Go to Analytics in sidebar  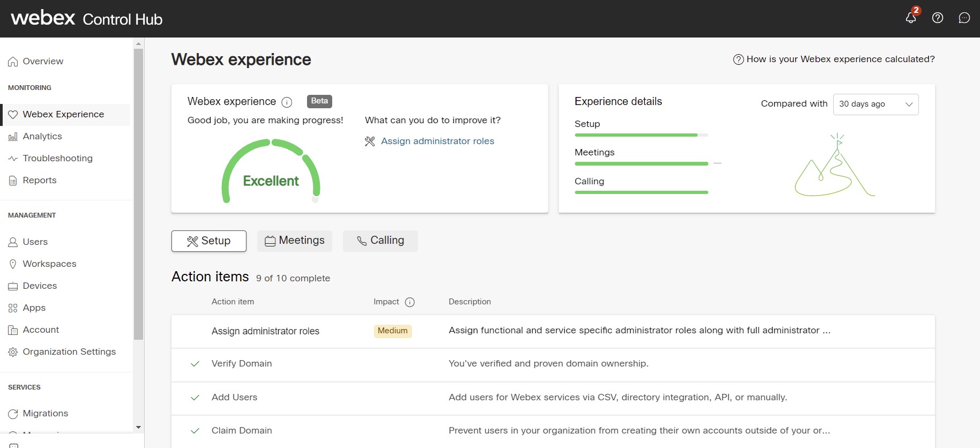pos(42,136)
